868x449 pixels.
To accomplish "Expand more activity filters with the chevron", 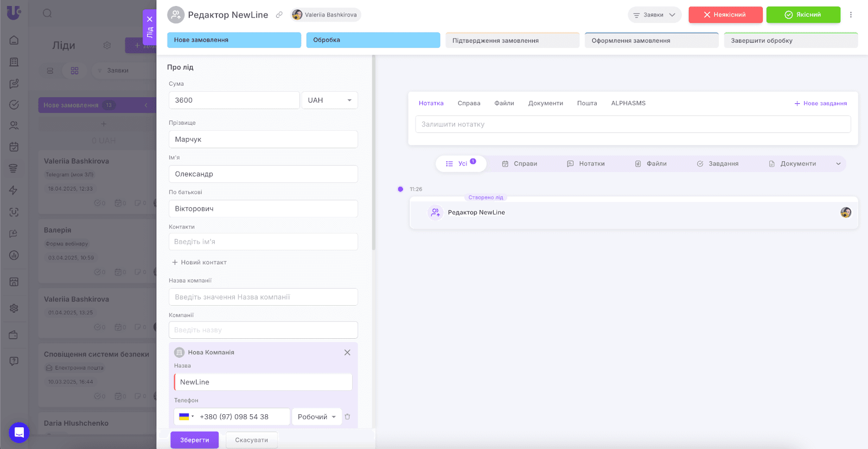I will point(838,163).
